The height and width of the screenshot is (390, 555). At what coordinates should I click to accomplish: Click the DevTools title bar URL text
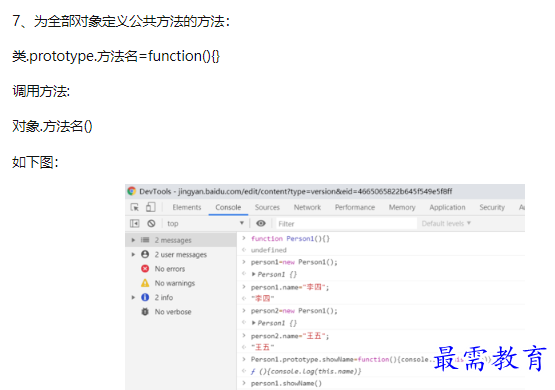(x=315, y=191)
